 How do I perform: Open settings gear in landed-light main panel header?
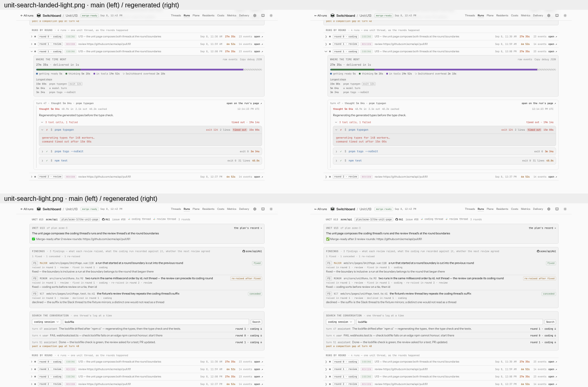click(x=255, y=16)
